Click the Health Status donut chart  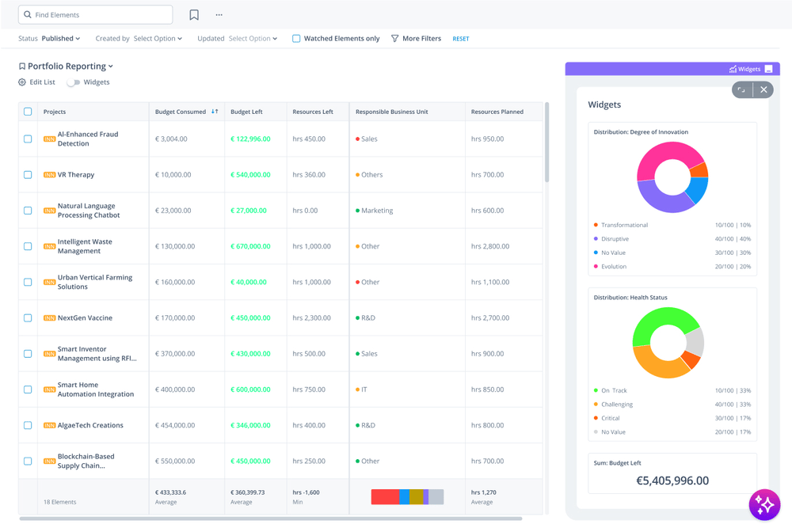[x=668, y=343]
